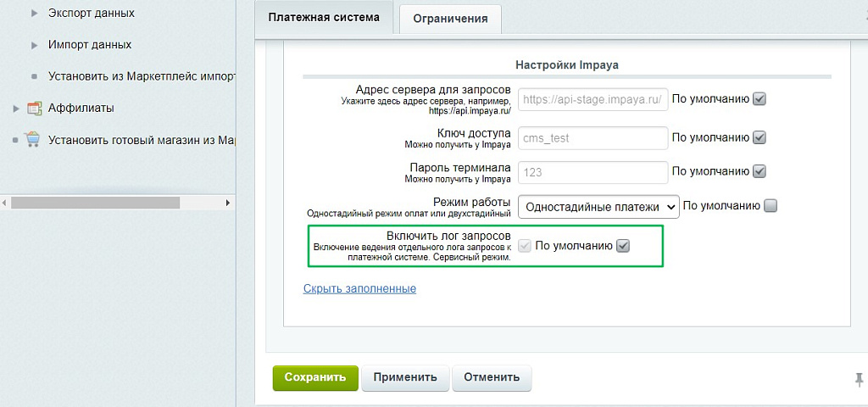This screenshot has width=868, height=407.
Task: Click the Пароль терминала input field
Action: 593,171
